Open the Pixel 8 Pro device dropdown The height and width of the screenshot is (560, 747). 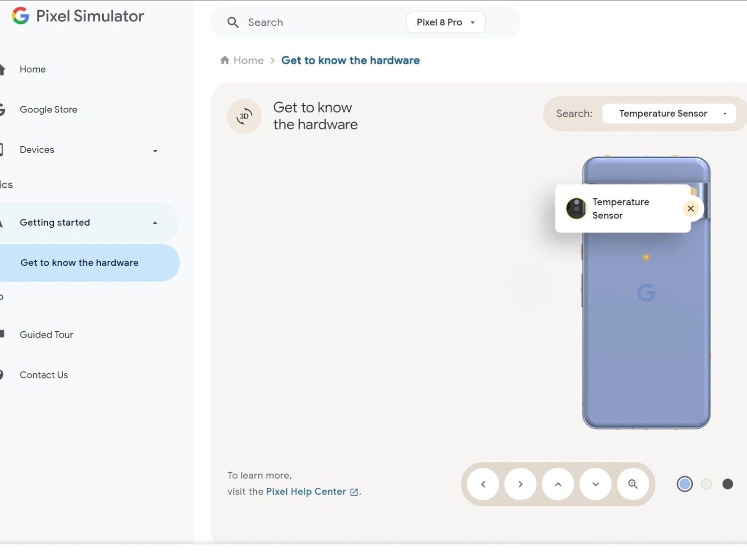446,22
